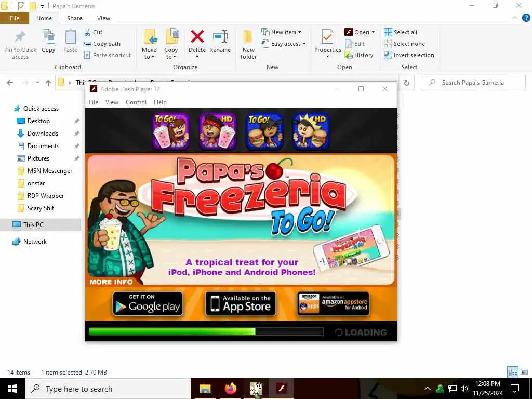532x399 pixels.
Task: Click the taskbar clock and date
Action: point(488,389)
